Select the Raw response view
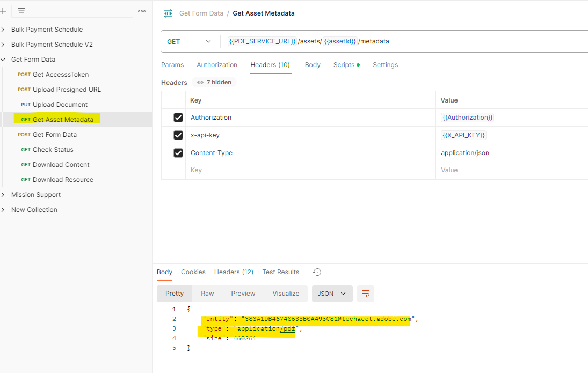588x373 pixels. (207, 294)
